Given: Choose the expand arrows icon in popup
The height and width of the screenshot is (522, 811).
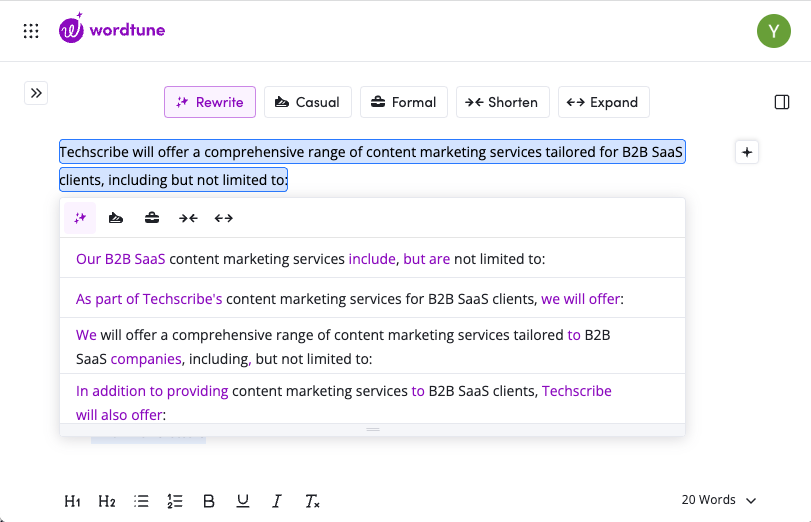Looking at the screenshot, I should click(x=224, y=218).
